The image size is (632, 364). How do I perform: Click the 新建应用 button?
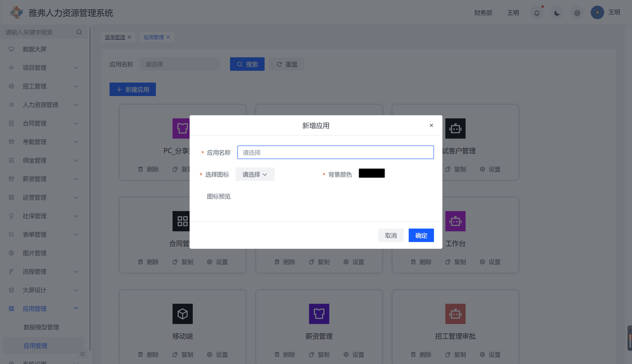click(133, 89)
